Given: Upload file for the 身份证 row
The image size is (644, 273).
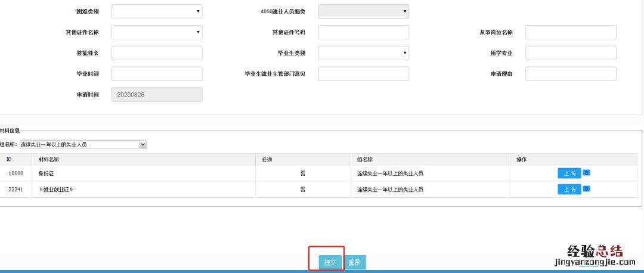Looking at the screenshot, I should tap(569, 173).
